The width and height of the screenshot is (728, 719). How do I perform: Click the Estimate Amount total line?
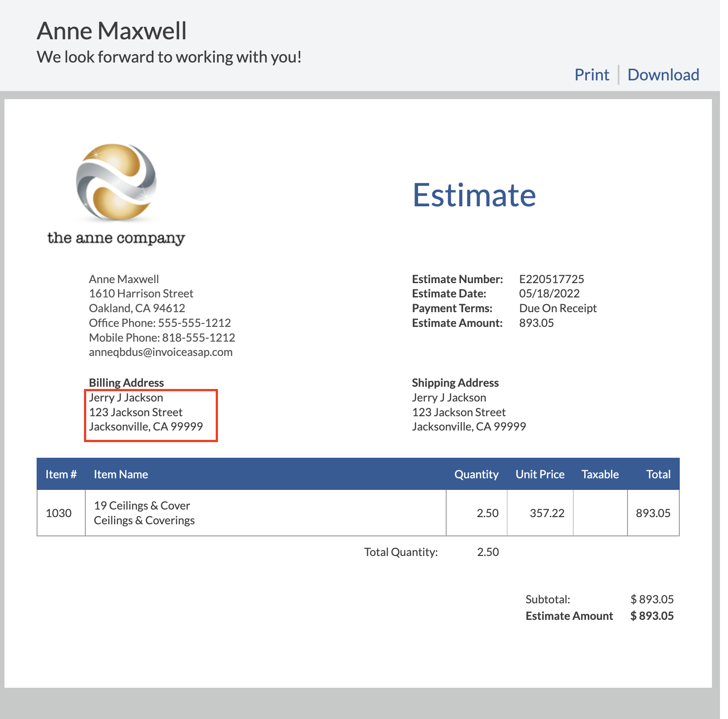569,616
